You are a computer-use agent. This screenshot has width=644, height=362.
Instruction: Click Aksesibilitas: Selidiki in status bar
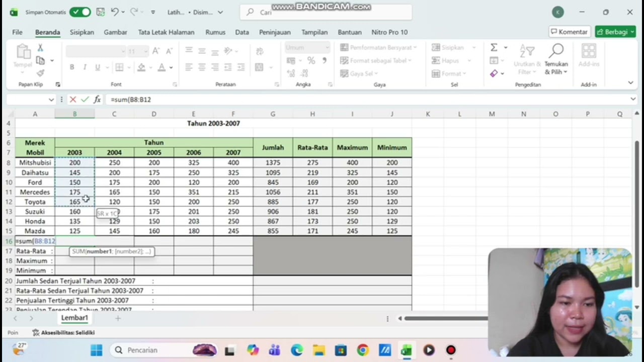(x=63, y=332)
